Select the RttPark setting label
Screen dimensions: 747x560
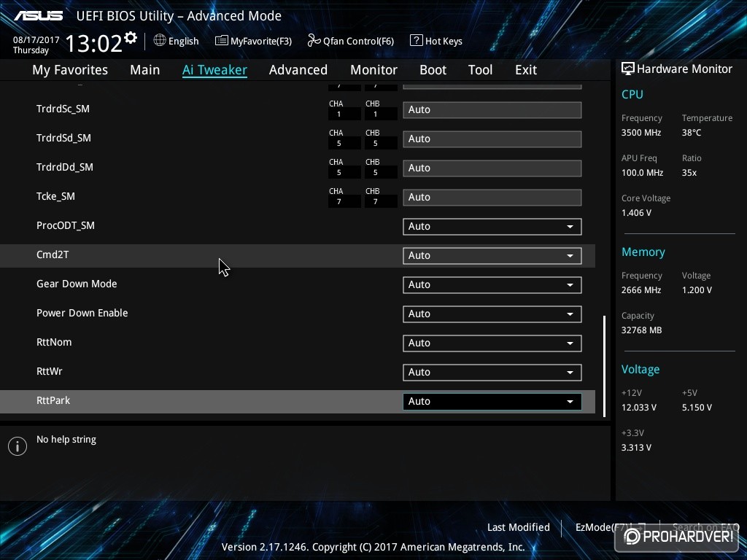click(53, 400)
